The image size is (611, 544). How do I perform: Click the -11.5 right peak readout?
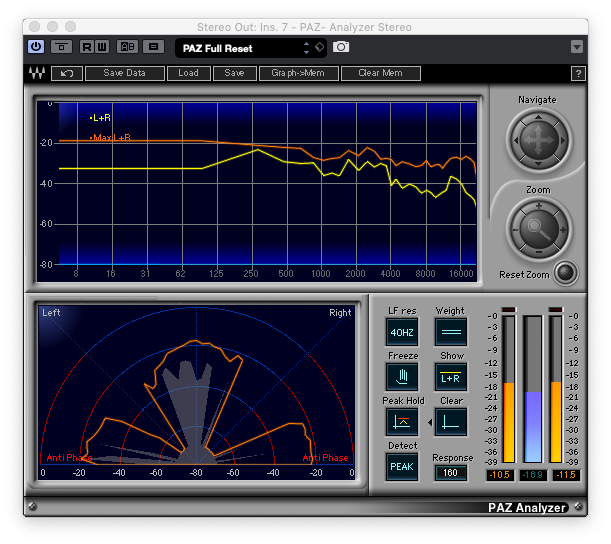coord(566,475)
